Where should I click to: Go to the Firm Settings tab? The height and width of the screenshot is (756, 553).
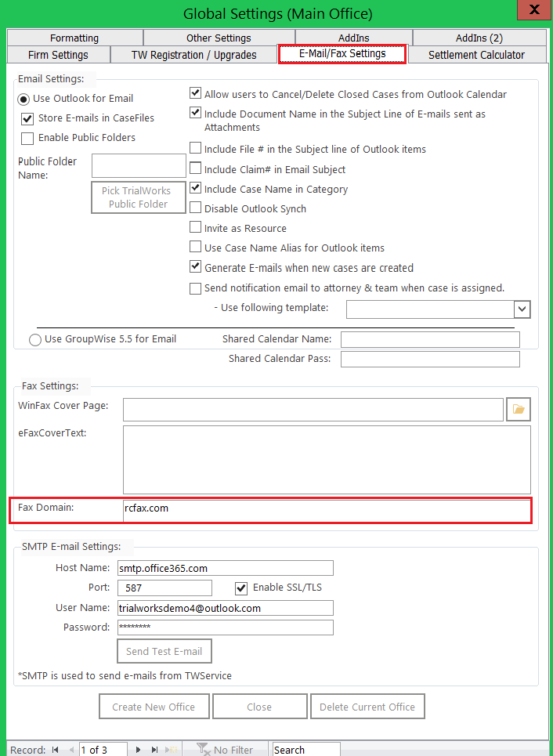(x=58, y=55)
